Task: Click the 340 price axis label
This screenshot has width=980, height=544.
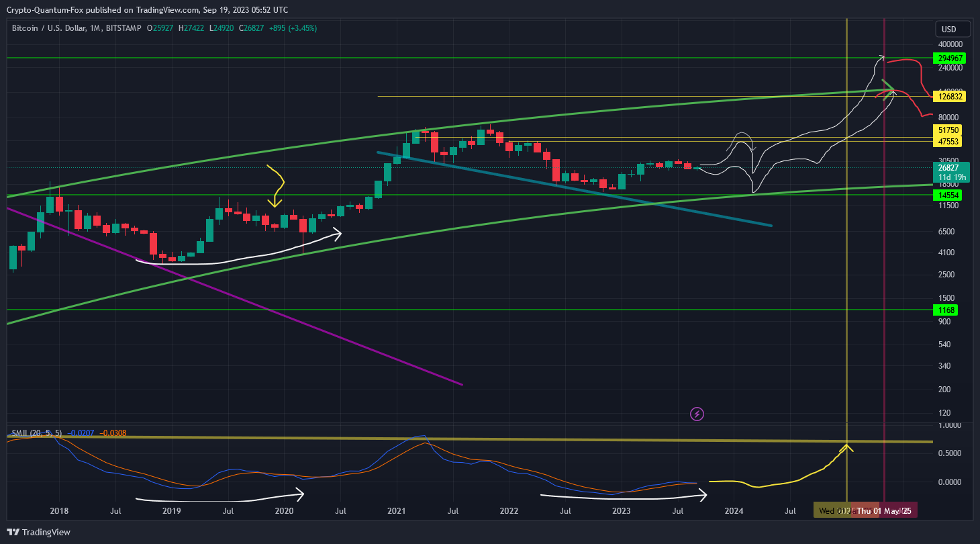Action: (x=944, y=366)
